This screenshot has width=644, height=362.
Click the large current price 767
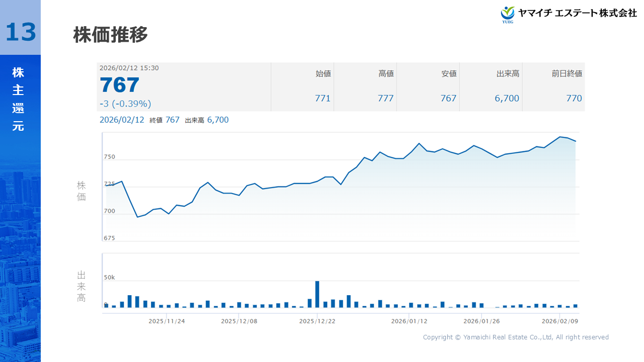pos(120,85)
